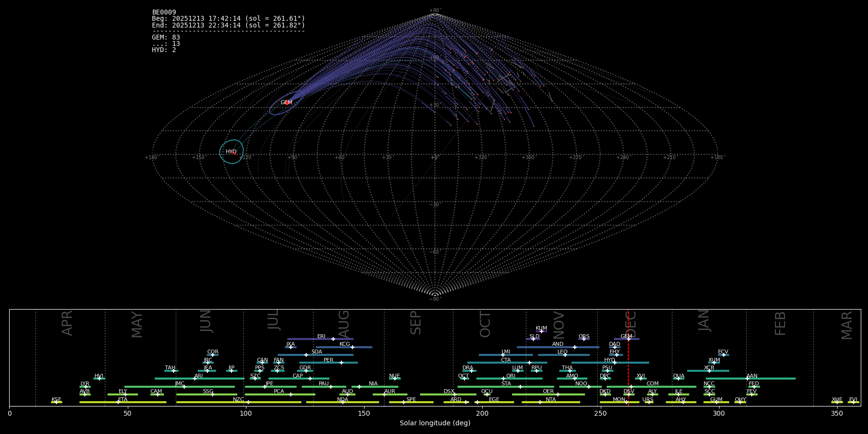Image resolution: width=868 pixels, height=434 pixels.
Task: Click the ECV peak cross marker
Action: coord(724,355)
